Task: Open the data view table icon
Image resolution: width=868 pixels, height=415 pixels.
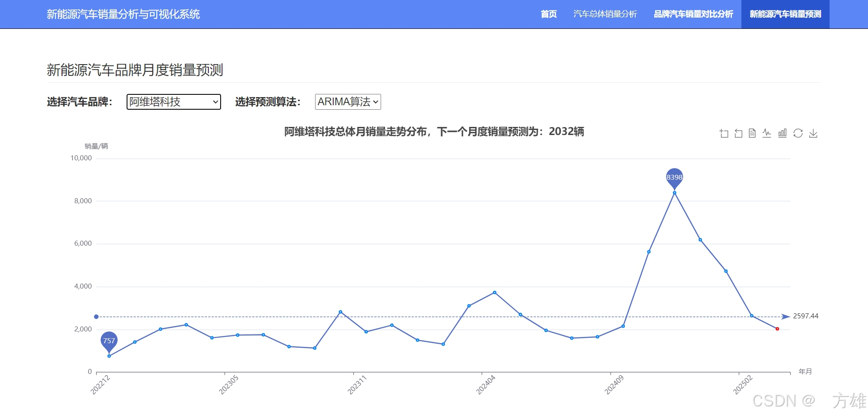Action: pos(752,133)
